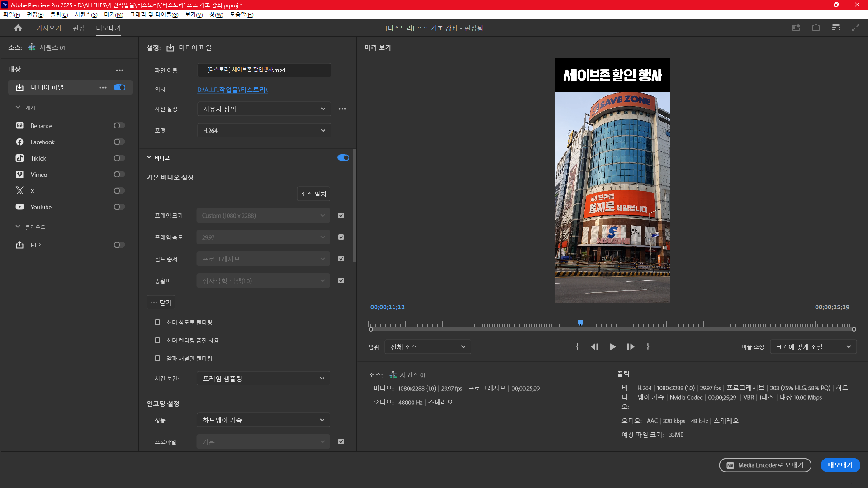868x488 pixels.
Task: Click the Vimeo publish icon
Action: (x=20, y=175)
